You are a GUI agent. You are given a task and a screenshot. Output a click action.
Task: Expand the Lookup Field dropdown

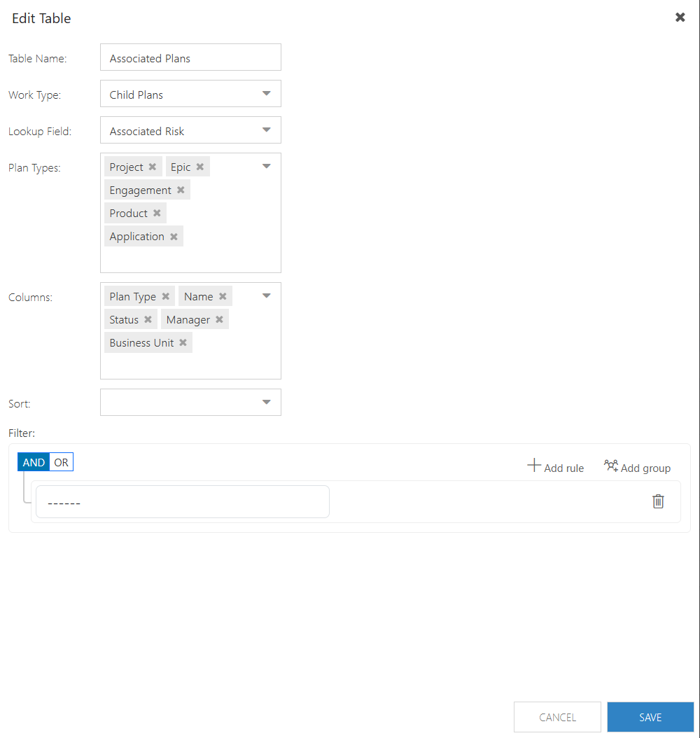point(190,130)
